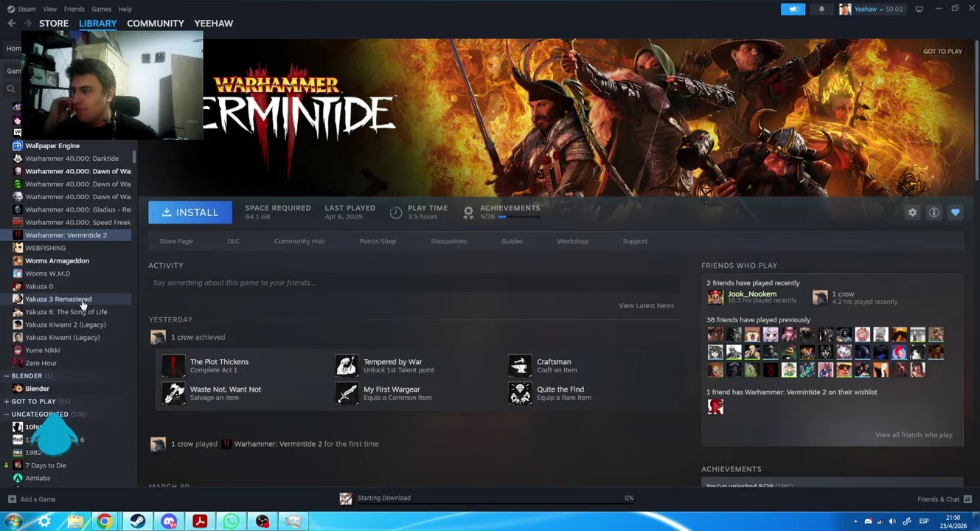Click the library list scrollbar

[134, 158]
